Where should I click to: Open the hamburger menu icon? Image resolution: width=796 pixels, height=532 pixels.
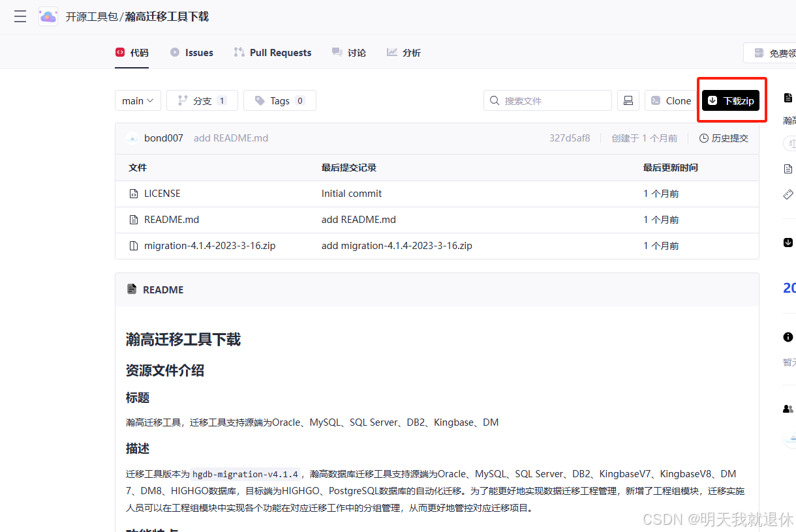coord(20,16)
